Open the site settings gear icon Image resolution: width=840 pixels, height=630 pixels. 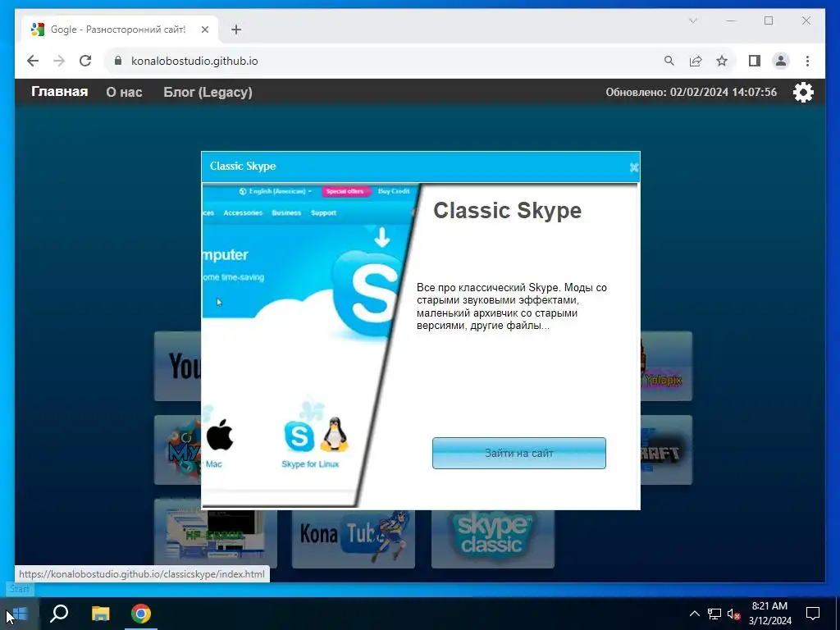[803, 92]
